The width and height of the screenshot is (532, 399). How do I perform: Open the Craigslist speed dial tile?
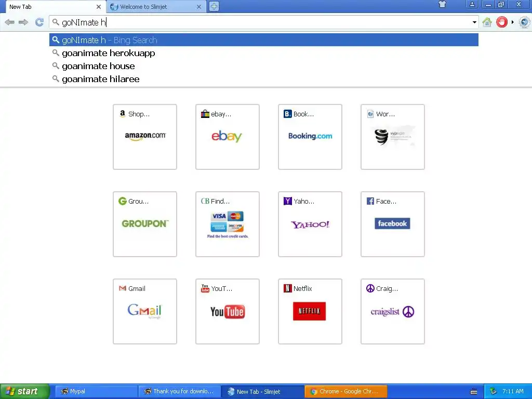[393, 312]
